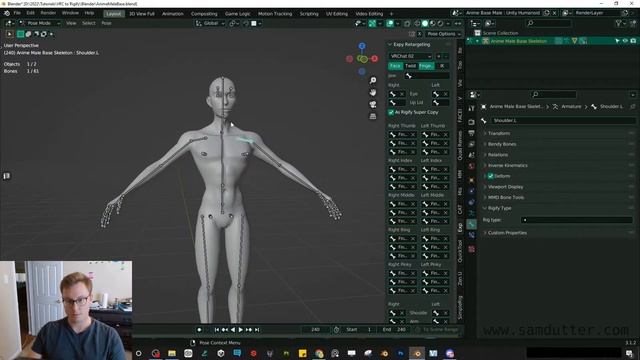Toggle the Twist button in retargeting panel
The height and width of the screenshot is (360, 640).
click(411, 66)
